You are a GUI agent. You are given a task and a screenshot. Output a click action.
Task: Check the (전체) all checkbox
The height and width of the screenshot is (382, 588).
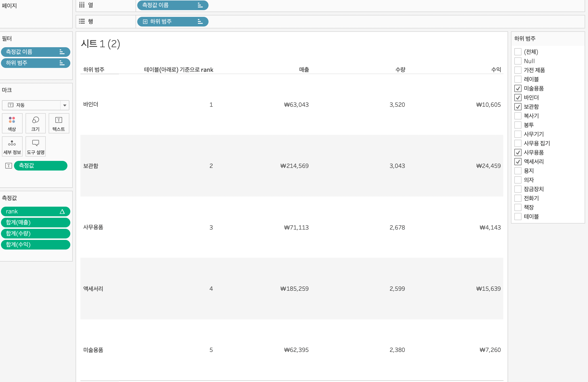coord(518,52)
